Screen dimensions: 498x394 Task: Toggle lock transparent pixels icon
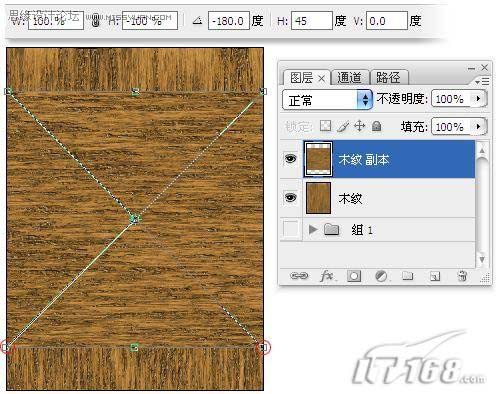click(325, 126)
